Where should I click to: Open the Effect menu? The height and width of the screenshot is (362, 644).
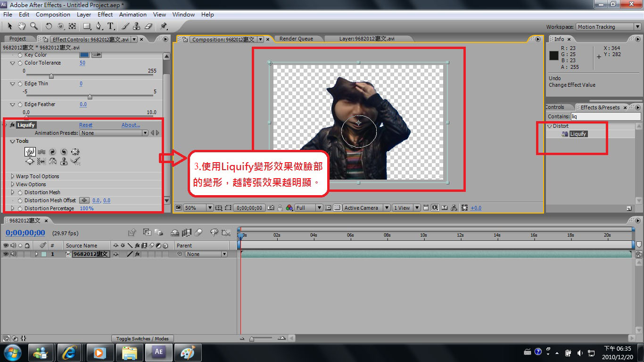[x=105, y=15]
